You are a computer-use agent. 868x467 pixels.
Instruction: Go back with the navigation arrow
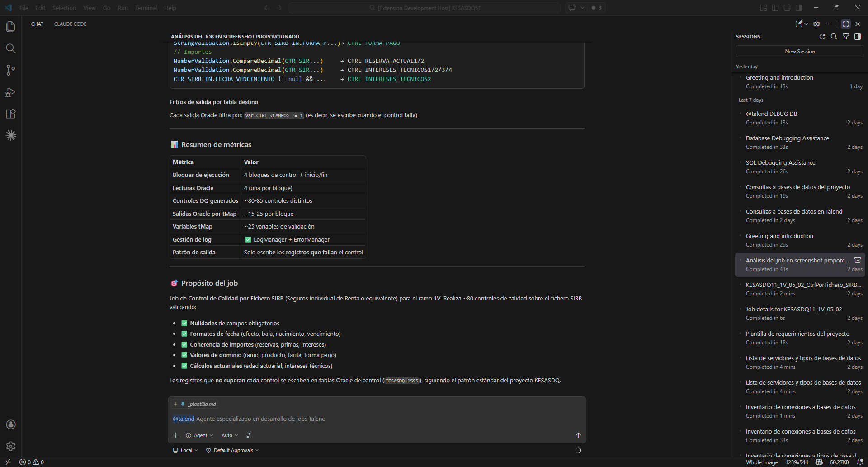tap(267, 8)
